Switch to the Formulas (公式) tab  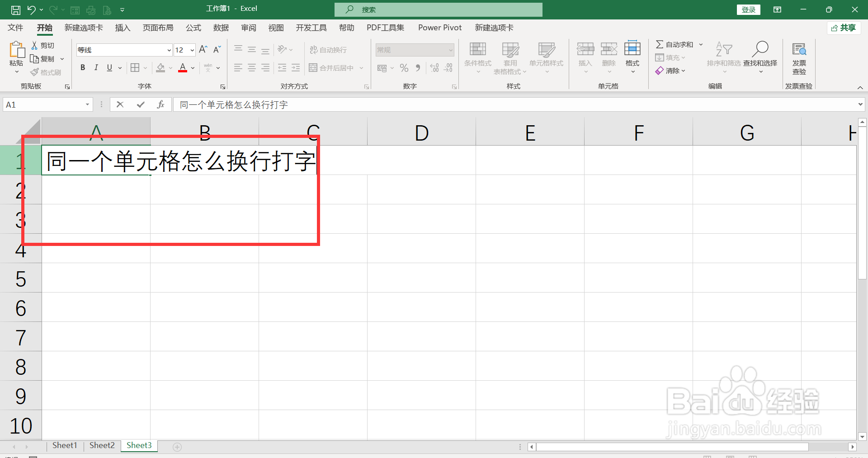pyautogui.click(x=193, y=28)
